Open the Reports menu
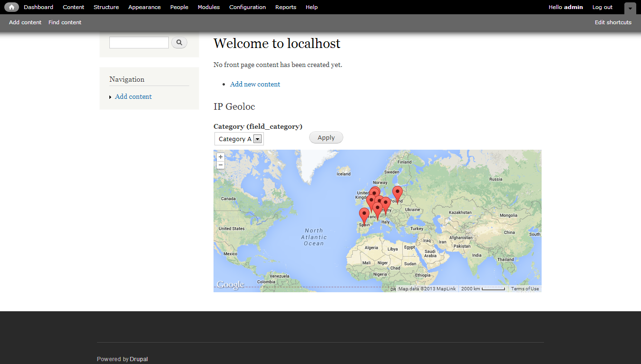Viewport: 641px width, 364px height. pyautogui.click(x=285, y=7)
